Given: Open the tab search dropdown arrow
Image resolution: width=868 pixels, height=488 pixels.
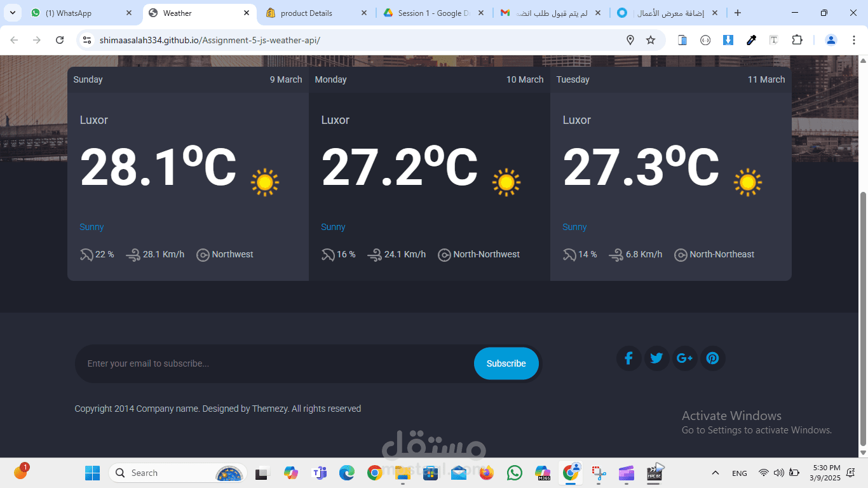Looking at the screenshot, I should pyautogui.click(x=12, y=13).
